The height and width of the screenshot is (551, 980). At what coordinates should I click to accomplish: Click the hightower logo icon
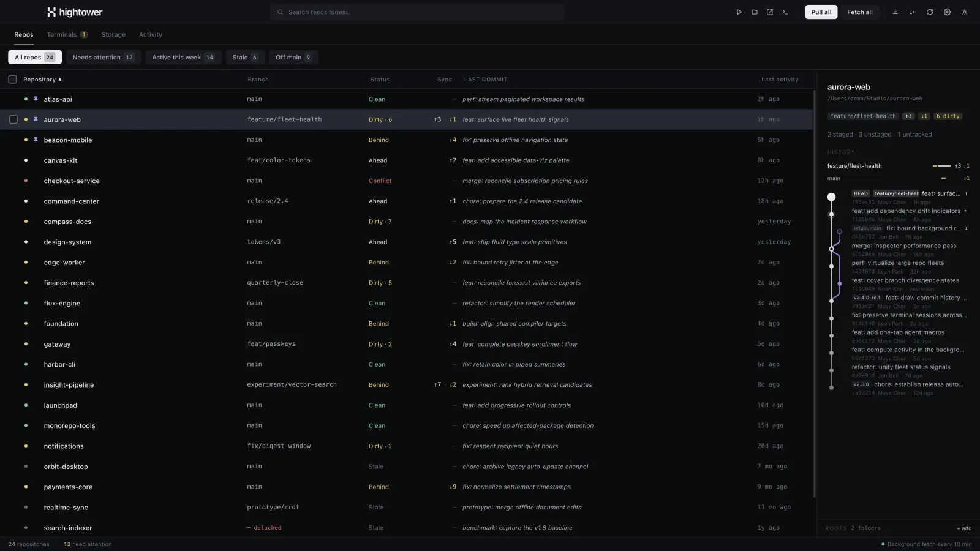tap(51, 12)
